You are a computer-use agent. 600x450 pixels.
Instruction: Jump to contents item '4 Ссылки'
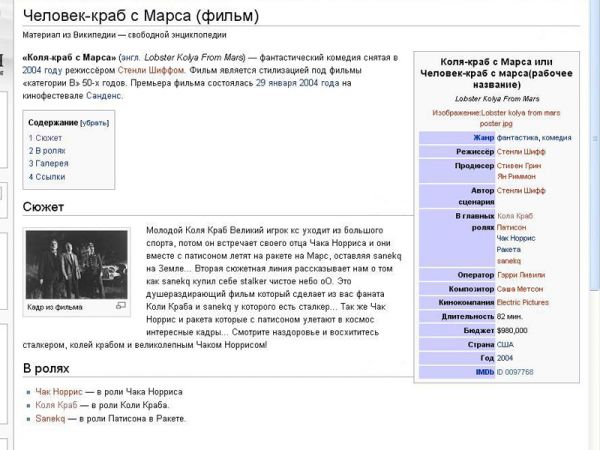point(47,177)
